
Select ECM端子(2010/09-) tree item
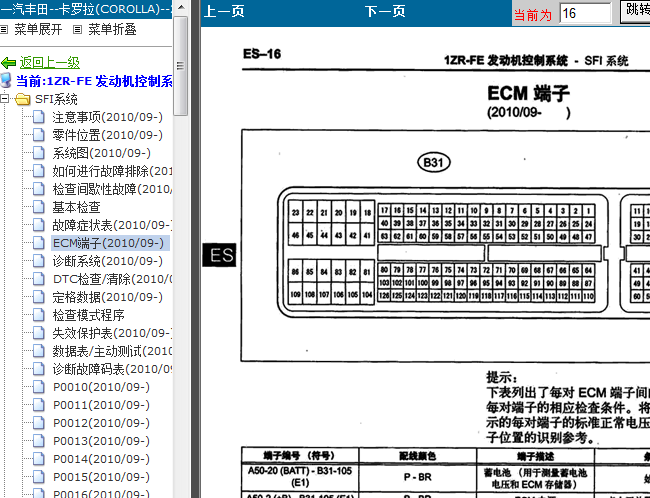[x=109, y=243]
